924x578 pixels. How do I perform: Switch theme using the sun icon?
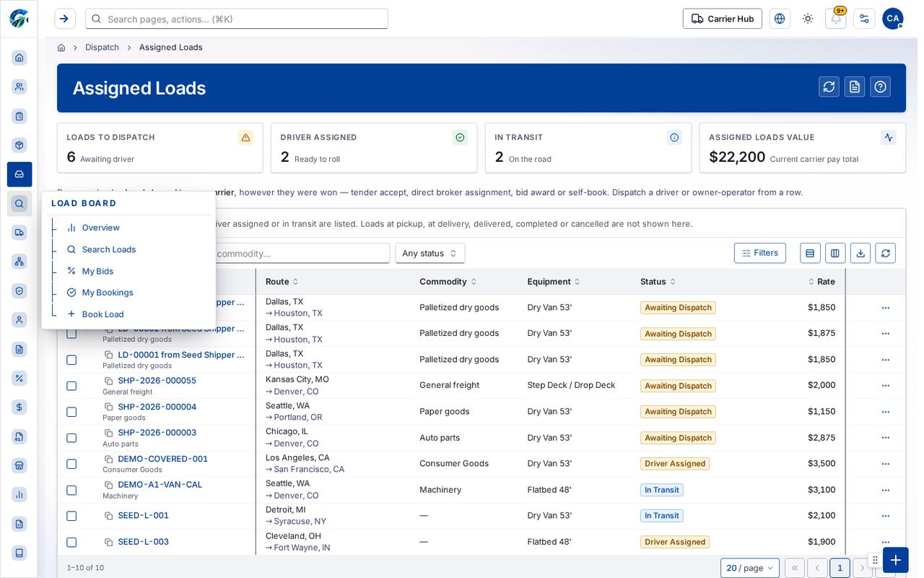click(808, 19)
